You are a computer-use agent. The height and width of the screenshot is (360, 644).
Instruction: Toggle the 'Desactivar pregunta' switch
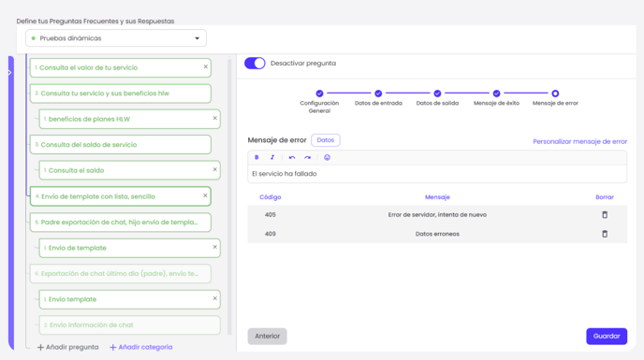[x=255, y=64]
